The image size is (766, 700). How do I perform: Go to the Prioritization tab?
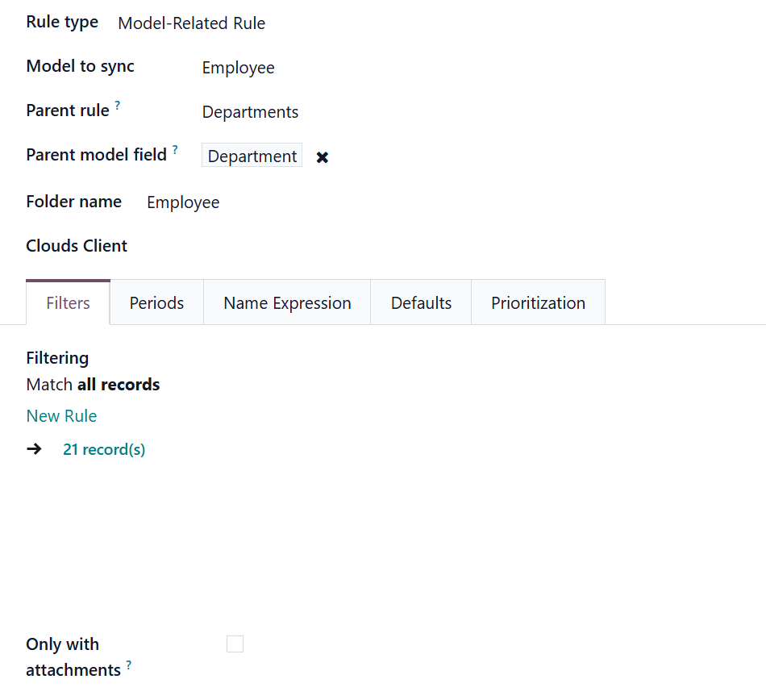[x=538, y=303]
